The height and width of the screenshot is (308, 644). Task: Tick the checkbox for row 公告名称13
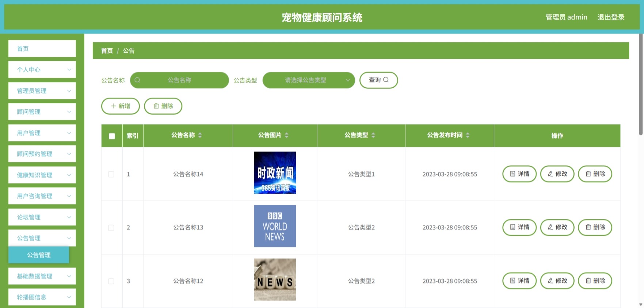click(x=111, y=228)
